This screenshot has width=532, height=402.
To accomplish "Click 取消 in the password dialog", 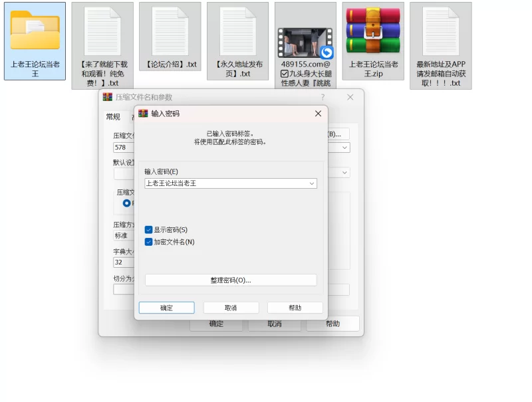I will [231, 308].
